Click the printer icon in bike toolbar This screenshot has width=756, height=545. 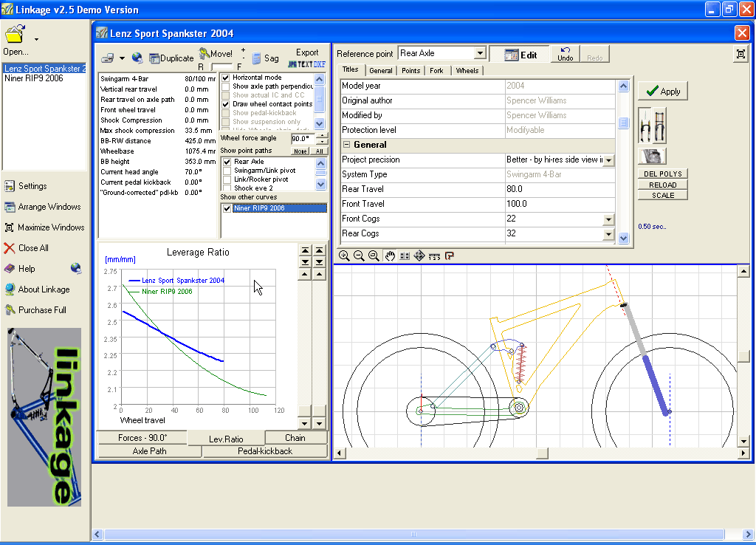(108, 58)
